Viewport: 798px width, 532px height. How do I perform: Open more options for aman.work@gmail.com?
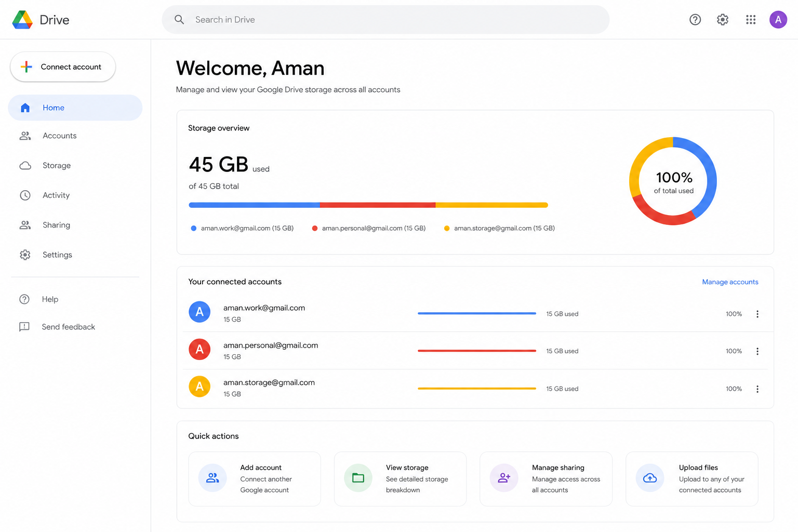(x=757, y=314)
